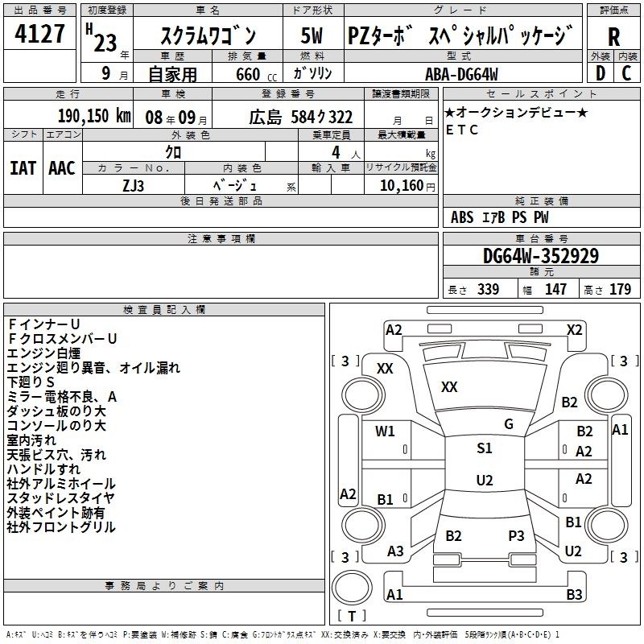Click the lot number 4127

point(40,37)
